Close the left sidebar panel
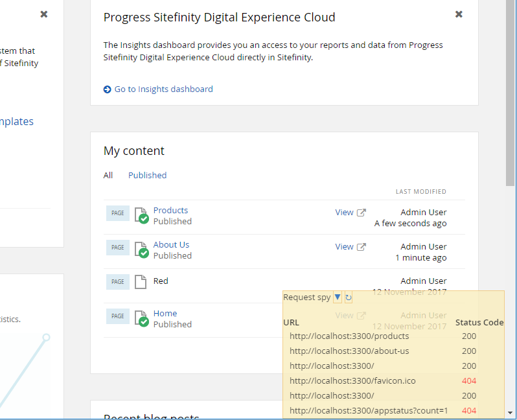The height and width of the screenshot is (420, 517). 44,14
